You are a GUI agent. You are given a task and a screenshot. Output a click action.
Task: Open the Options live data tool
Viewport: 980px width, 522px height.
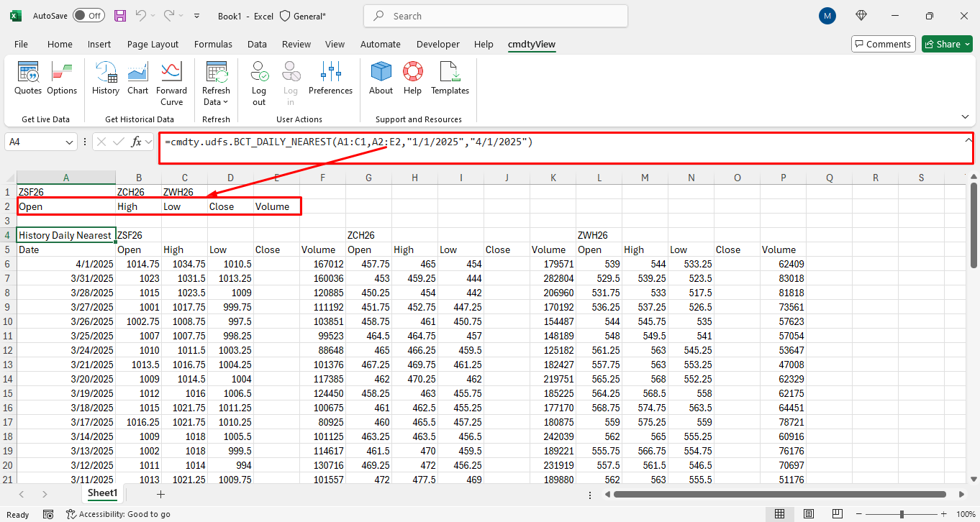[62, 78]
